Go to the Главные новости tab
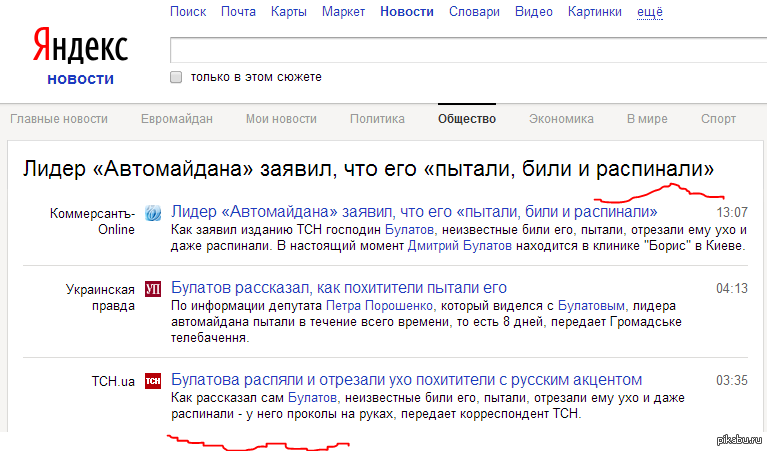The width and height of the screenshot is (767, 451). tap(59, 119)
